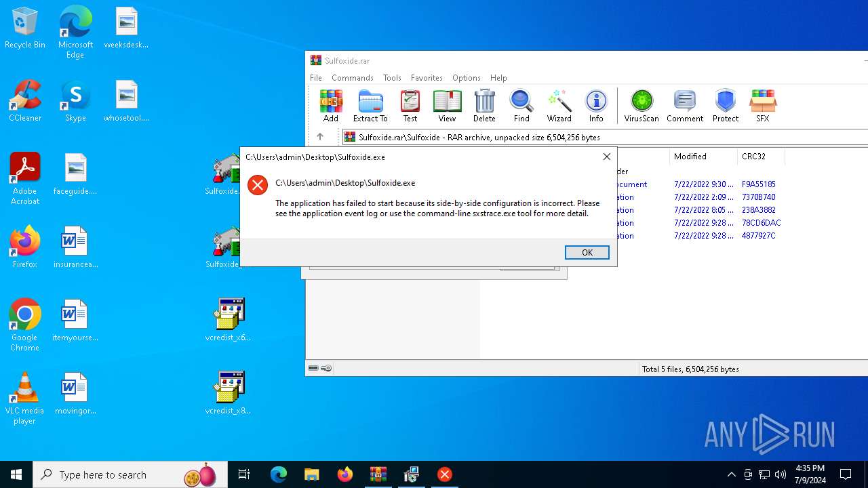Select the VLC media player shortcut
868x488 pixels.
[25, 399]
